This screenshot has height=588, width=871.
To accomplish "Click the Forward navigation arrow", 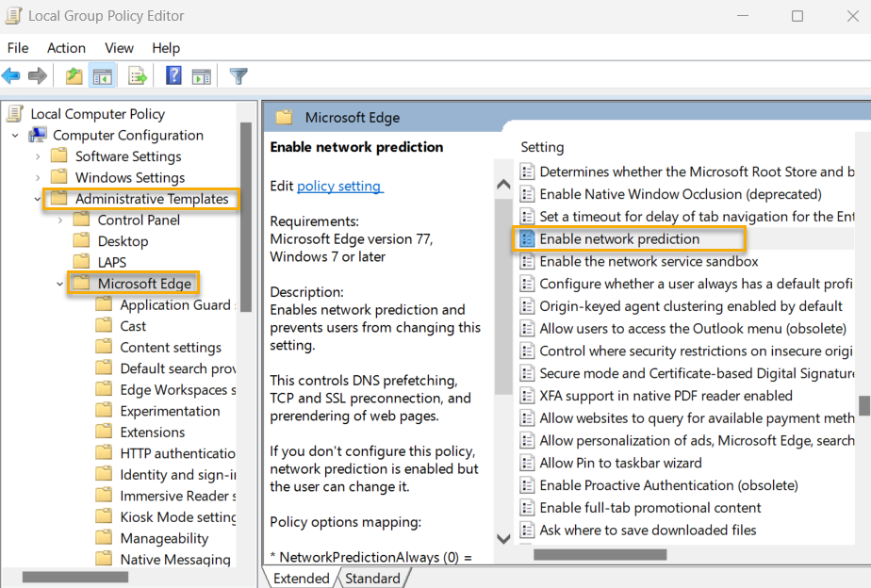I will pyautogui.click(x=36, y=75).
